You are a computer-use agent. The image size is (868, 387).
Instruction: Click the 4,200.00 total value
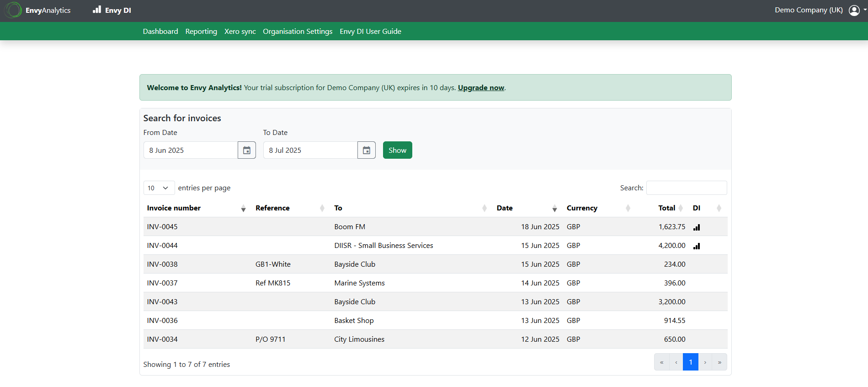tap(672, 245)
